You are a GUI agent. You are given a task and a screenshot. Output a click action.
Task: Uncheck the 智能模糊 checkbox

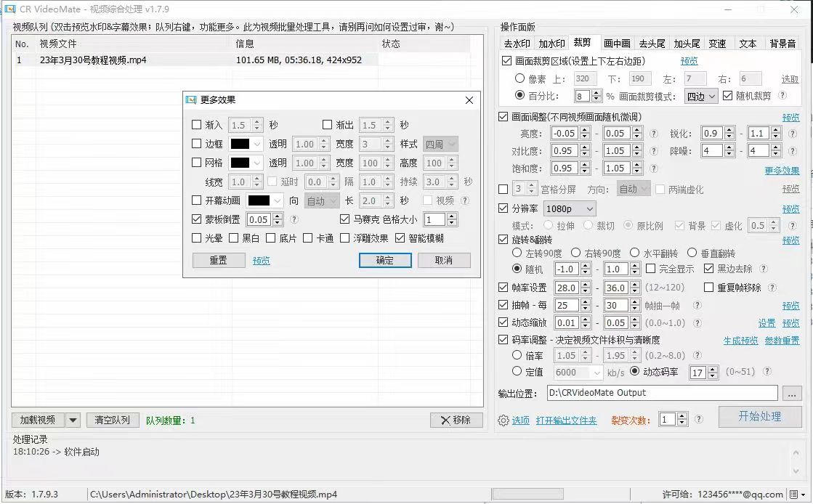coord(400,238)
